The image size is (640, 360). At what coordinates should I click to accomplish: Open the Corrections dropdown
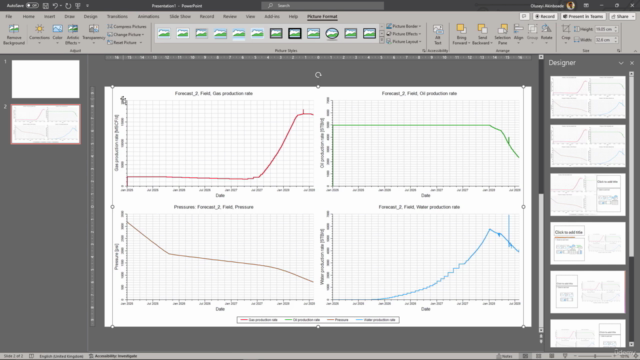(x=39, y=34)
